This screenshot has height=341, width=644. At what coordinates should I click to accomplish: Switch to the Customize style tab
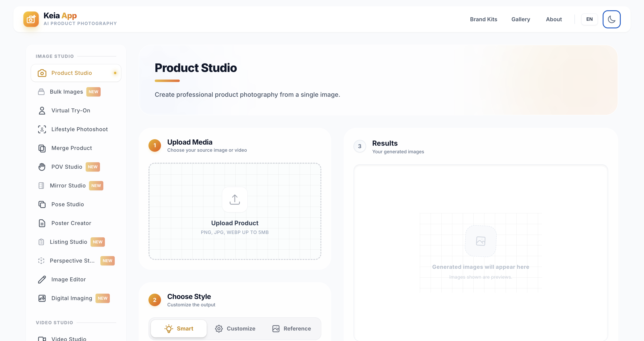click(x=235, y=328)
